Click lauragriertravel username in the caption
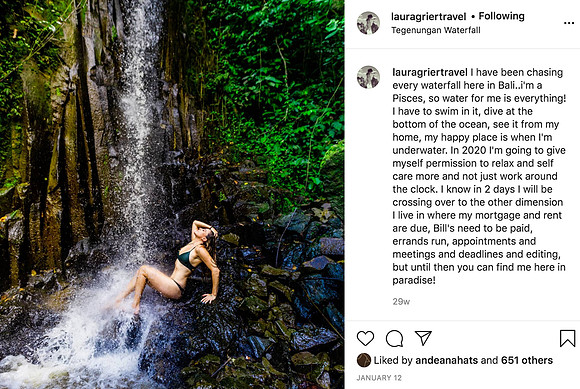Viewport: 580px width, 389px height. pyautogui.click(x=430, y=72)
